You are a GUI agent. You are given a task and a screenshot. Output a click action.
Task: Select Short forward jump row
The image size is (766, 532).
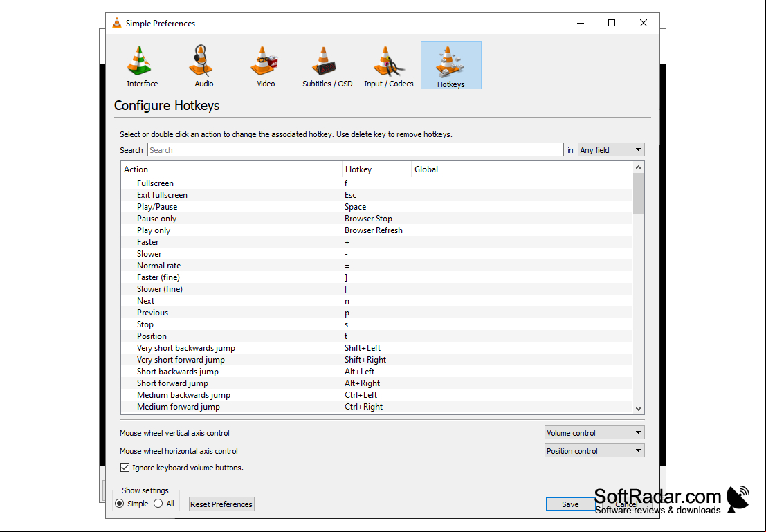coord(376,383)
